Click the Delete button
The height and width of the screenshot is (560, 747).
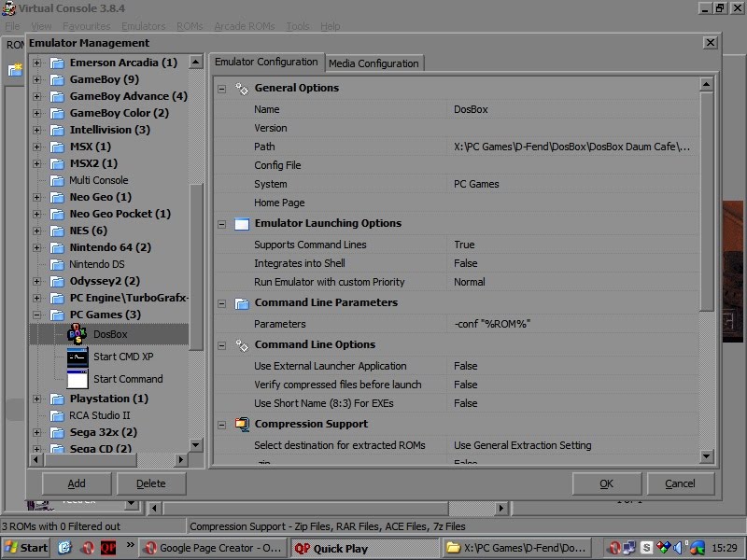(151, 483)
